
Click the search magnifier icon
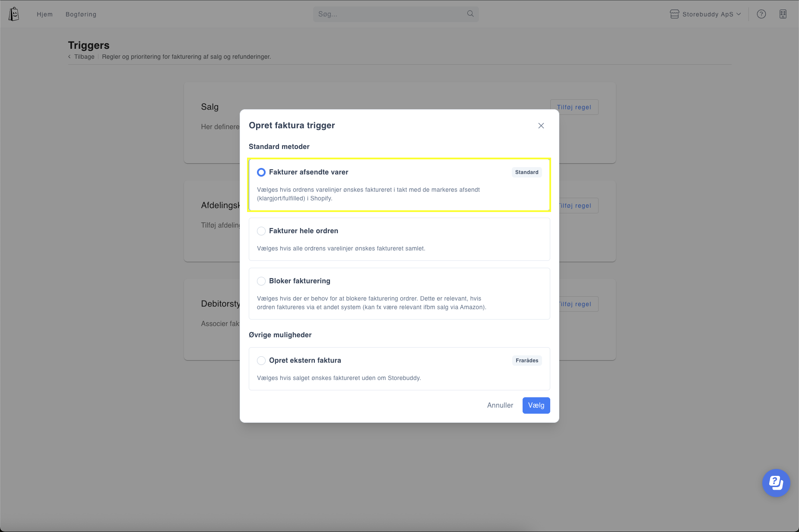tap(470, 14)
